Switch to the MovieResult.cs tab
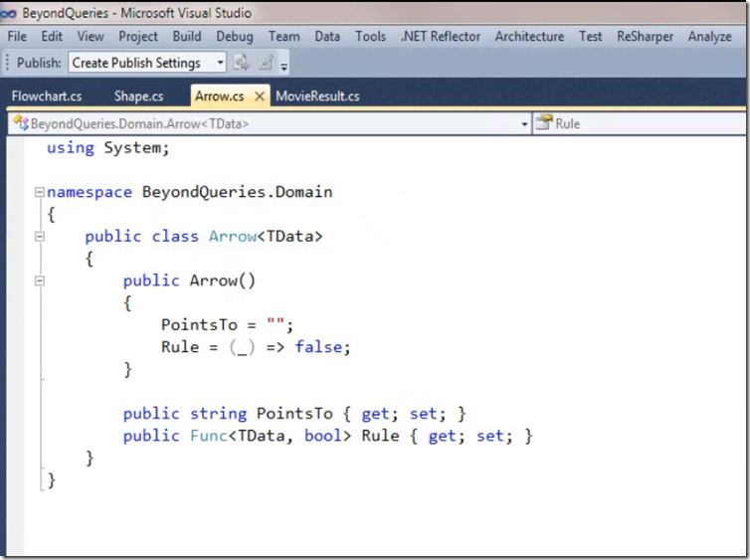The height and width of the screenshot is (560, 750). coord(317,96)
